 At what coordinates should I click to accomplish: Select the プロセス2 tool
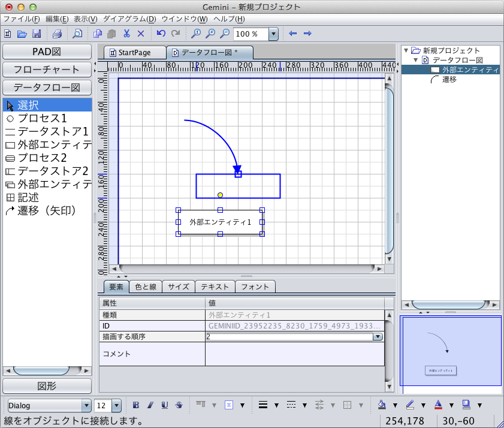click(x=47, y=158)
